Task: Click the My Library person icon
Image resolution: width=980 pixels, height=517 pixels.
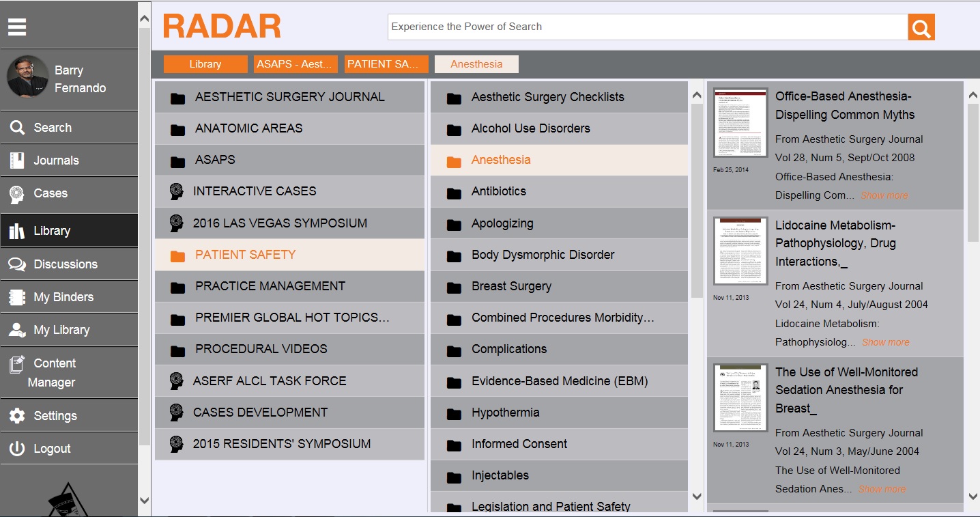Action: 17,330
